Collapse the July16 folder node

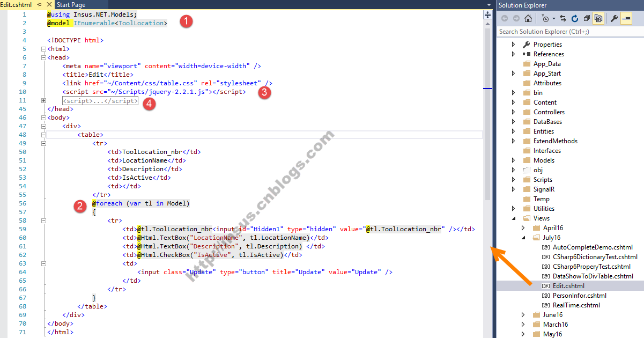pos(523,238)
